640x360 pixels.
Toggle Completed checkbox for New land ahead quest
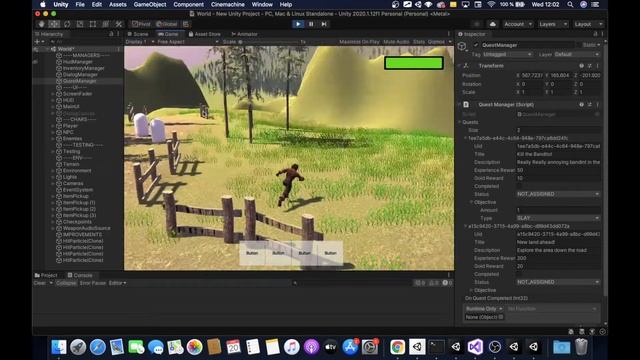(x=519, y=274)
